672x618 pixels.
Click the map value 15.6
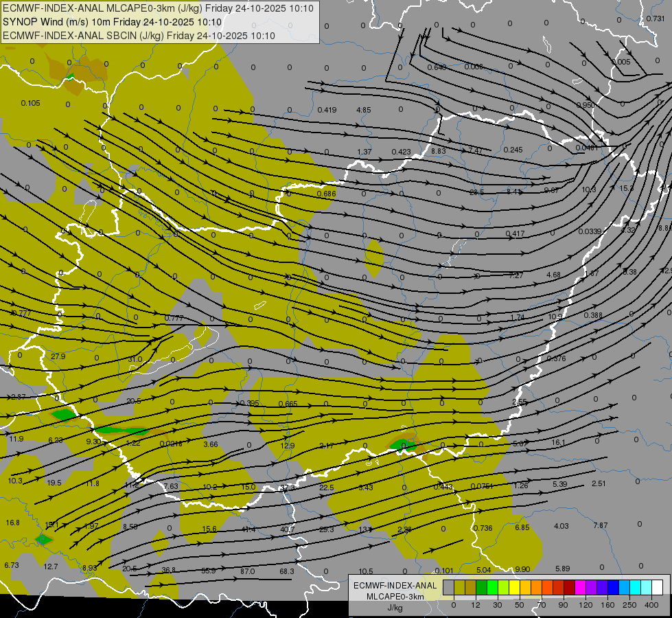click(209, 529)
